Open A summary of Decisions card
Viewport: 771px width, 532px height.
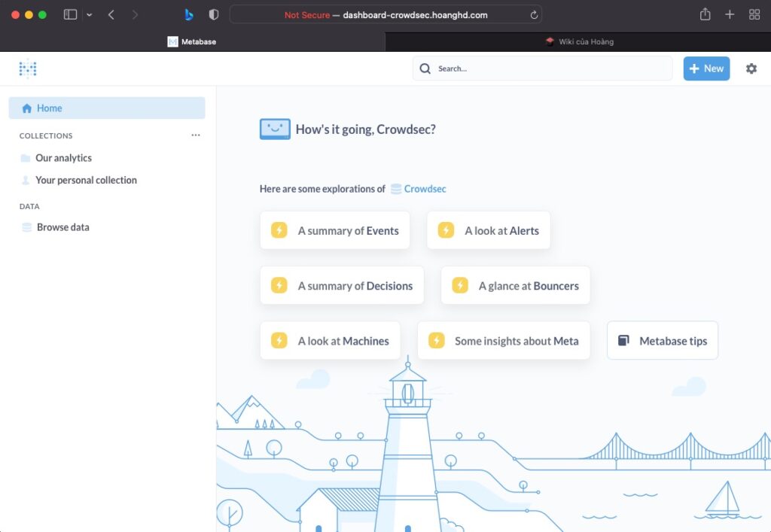[x=342, y=285]
